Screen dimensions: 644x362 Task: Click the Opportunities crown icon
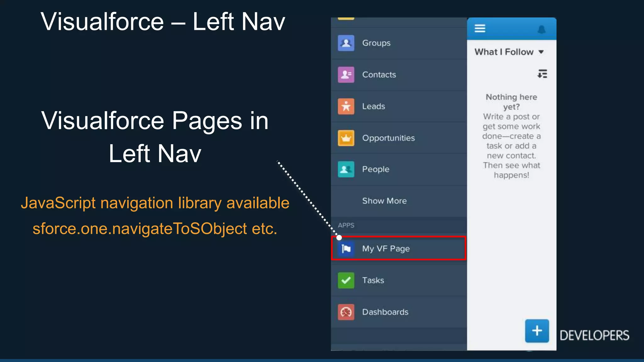click(346, 138)
